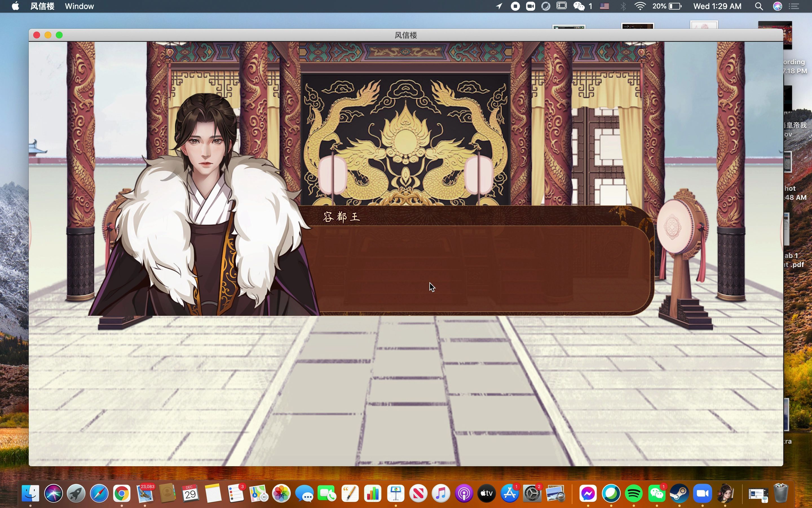This screenshot has width=812, height=508.
Task: Open Finder from the Dock
Action: [x=30, y=493]
